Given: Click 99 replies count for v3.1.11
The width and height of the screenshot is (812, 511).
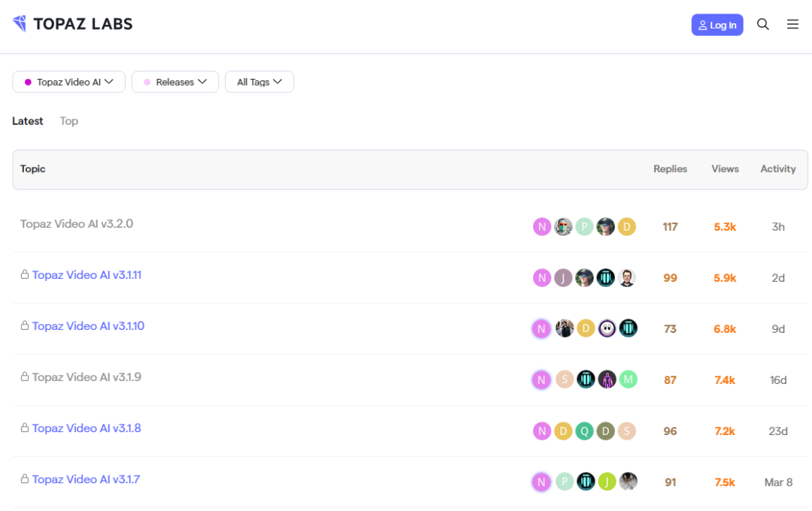Looking at the screenshot, I should click(670, 278).
